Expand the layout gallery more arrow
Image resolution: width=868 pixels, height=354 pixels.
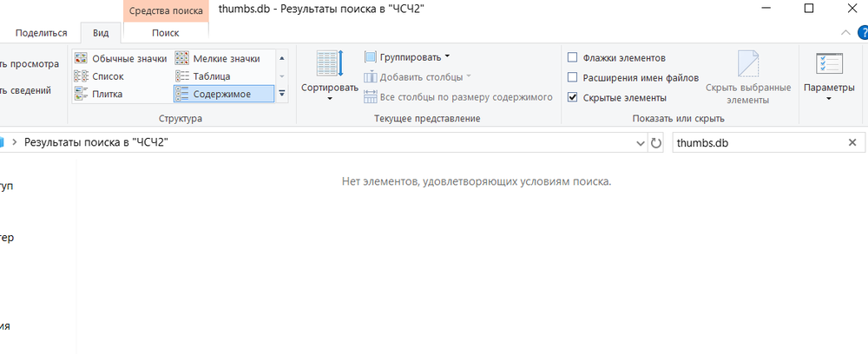[x=282, y=94]
